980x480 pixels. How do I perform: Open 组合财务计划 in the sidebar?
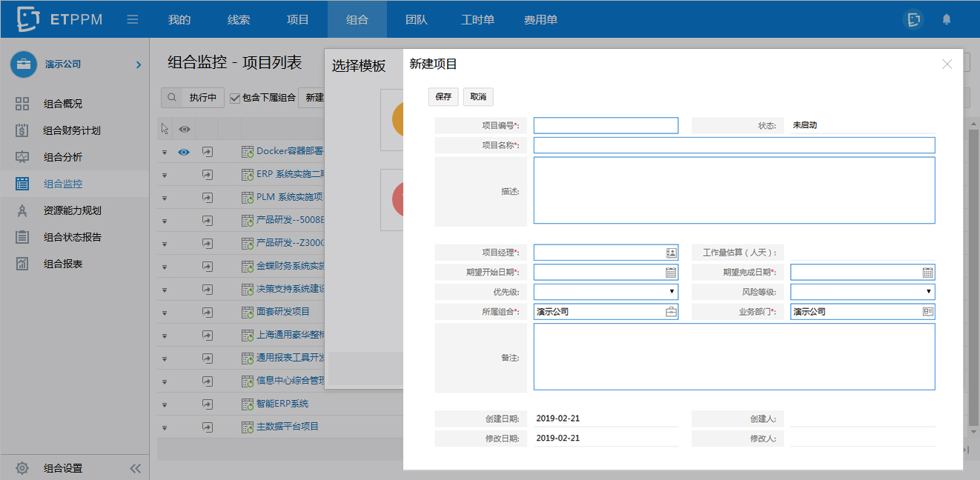point(71,130)
